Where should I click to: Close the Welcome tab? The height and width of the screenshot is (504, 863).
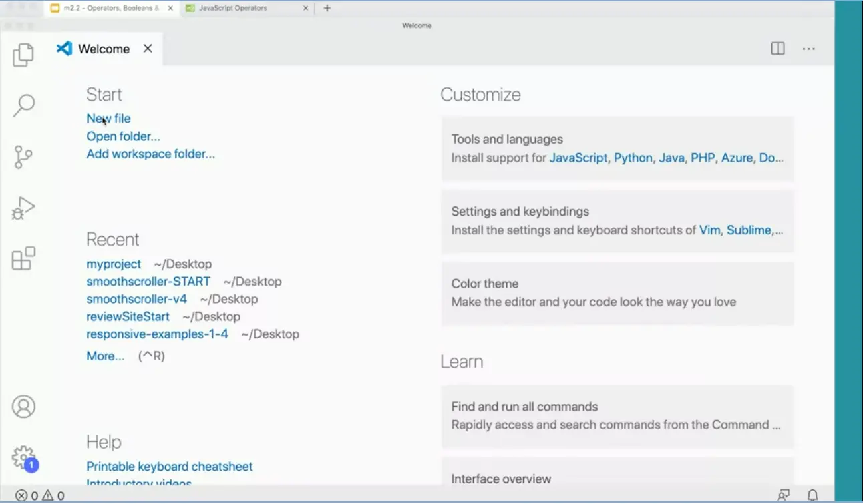tap(148, 48)
